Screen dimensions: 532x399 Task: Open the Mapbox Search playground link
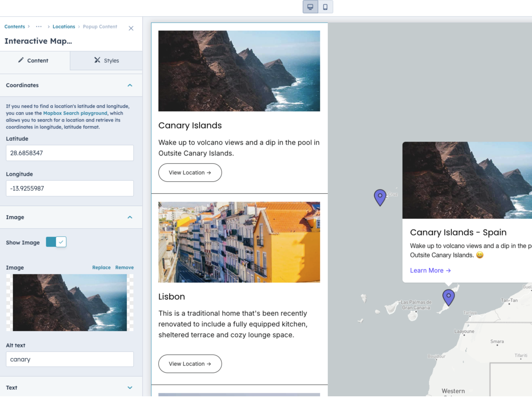coord(75,113)
